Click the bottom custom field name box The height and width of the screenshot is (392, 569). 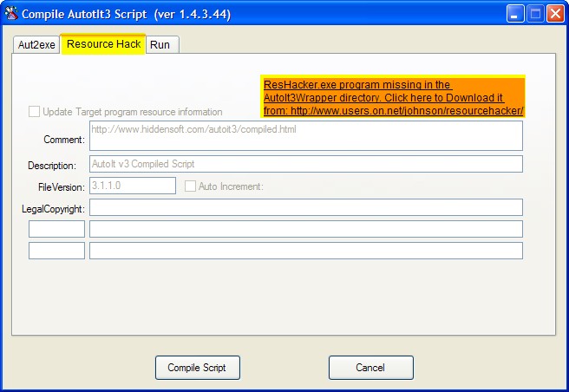(x=56, y=251)
